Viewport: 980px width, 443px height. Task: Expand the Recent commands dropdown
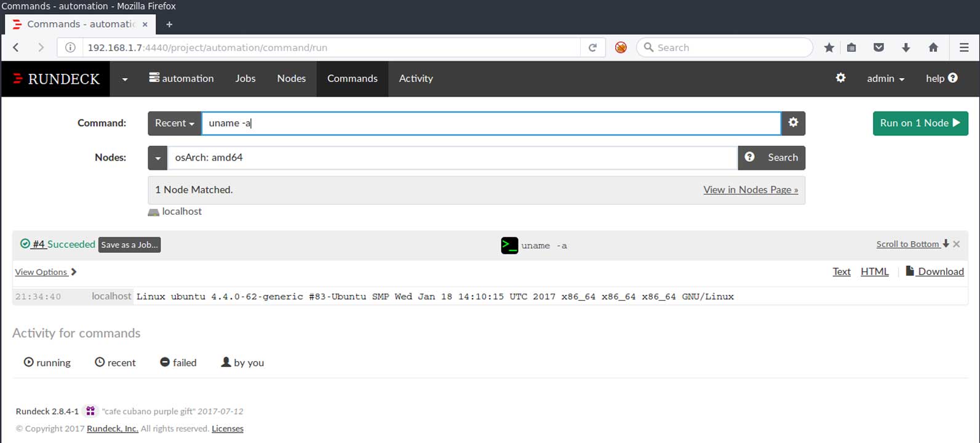coord(175,123)
